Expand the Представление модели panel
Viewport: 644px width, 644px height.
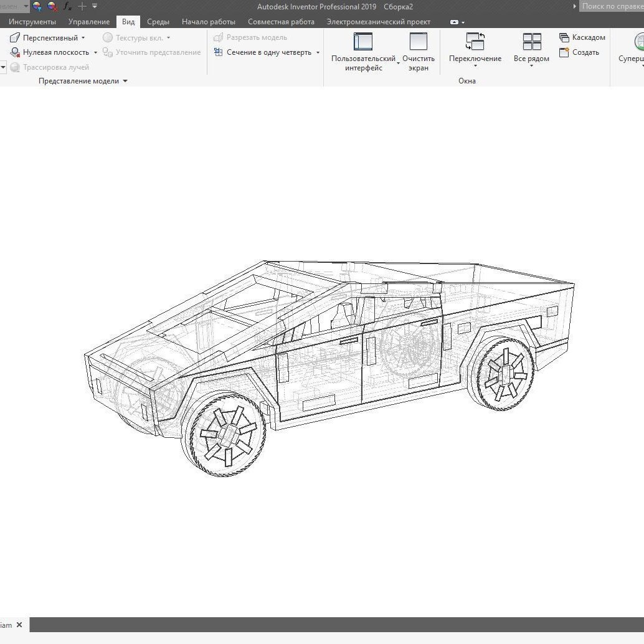[x=125, y=81]
